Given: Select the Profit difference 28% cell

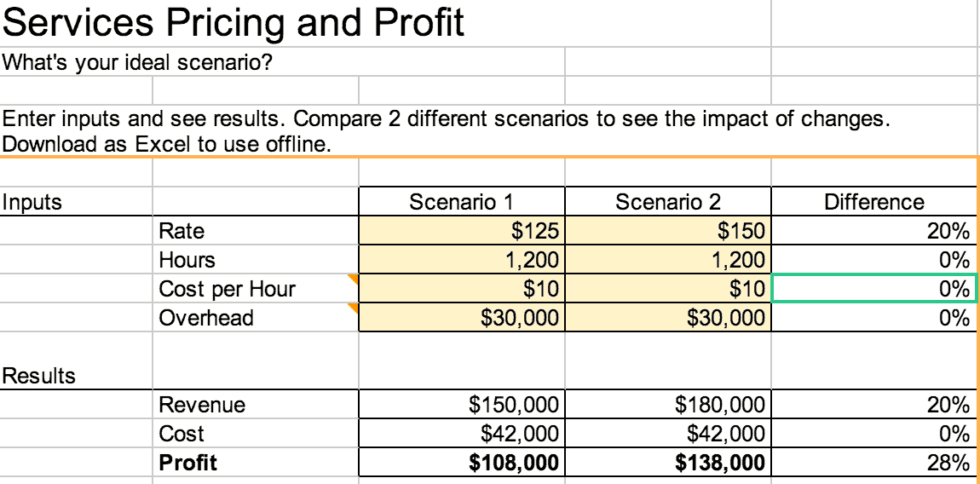Looking at the screenshot, I should click(x=874, y=462).
